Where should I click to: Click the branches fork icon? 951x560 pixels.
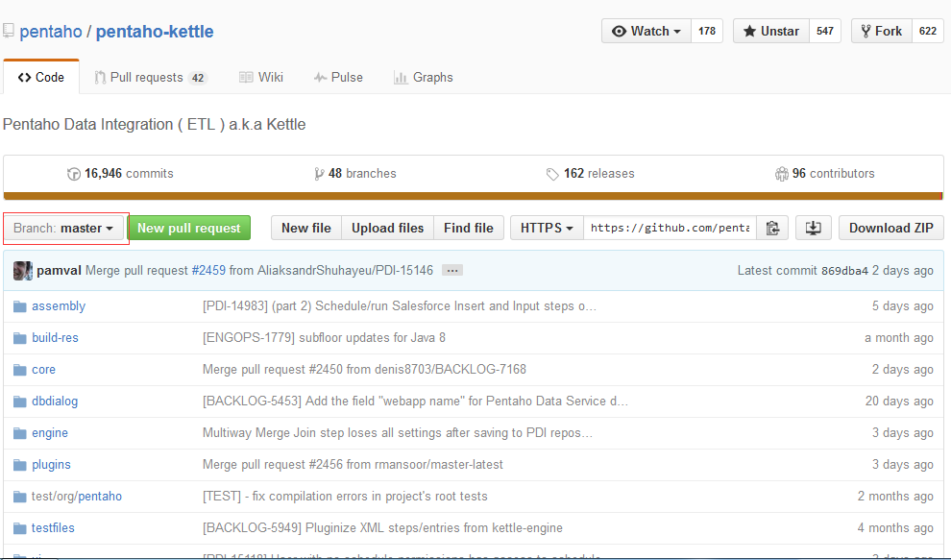point(319,174)
